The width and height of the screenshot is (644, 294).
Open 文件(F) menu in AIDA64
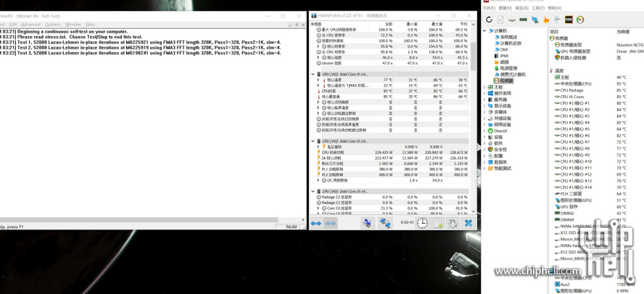[x=489, y=9]
